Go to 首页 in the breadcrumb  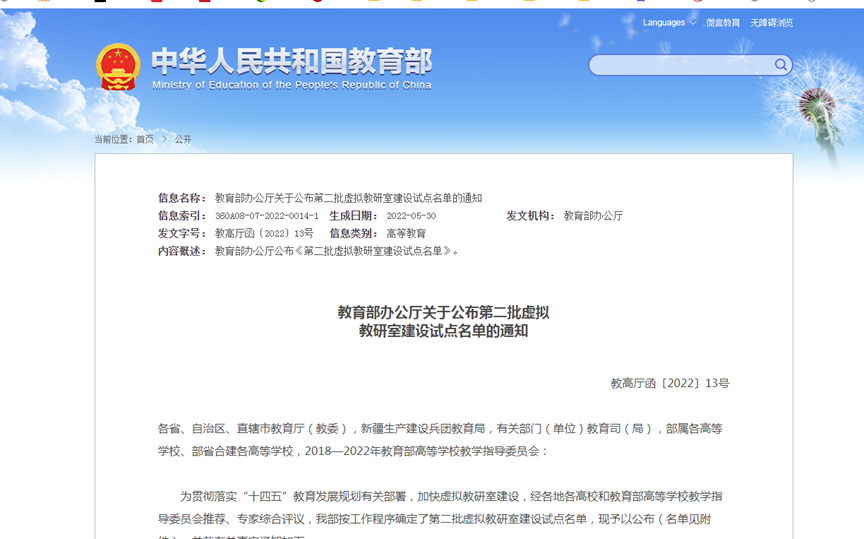pos(145,139)
